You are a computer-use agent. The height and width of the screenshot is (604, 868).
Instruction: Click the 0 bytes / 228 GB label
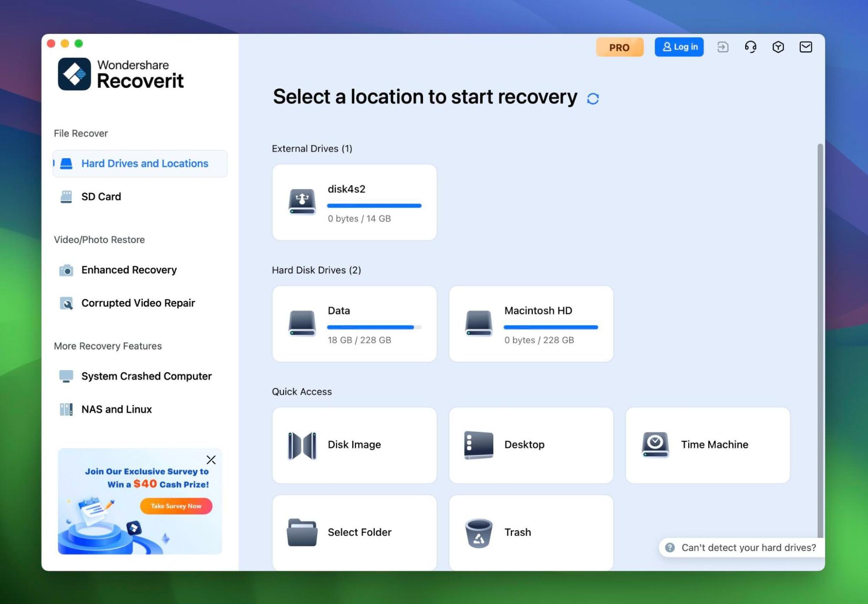coord(539,340)
